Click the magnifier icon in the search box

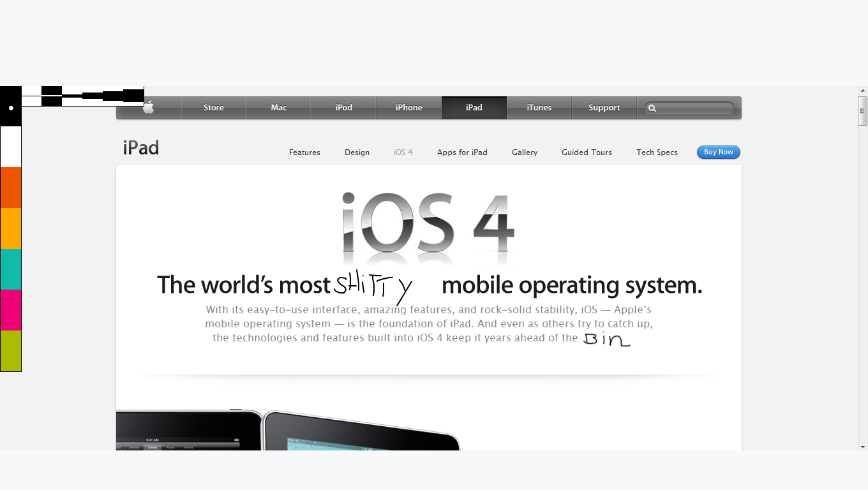pos(652,108)
